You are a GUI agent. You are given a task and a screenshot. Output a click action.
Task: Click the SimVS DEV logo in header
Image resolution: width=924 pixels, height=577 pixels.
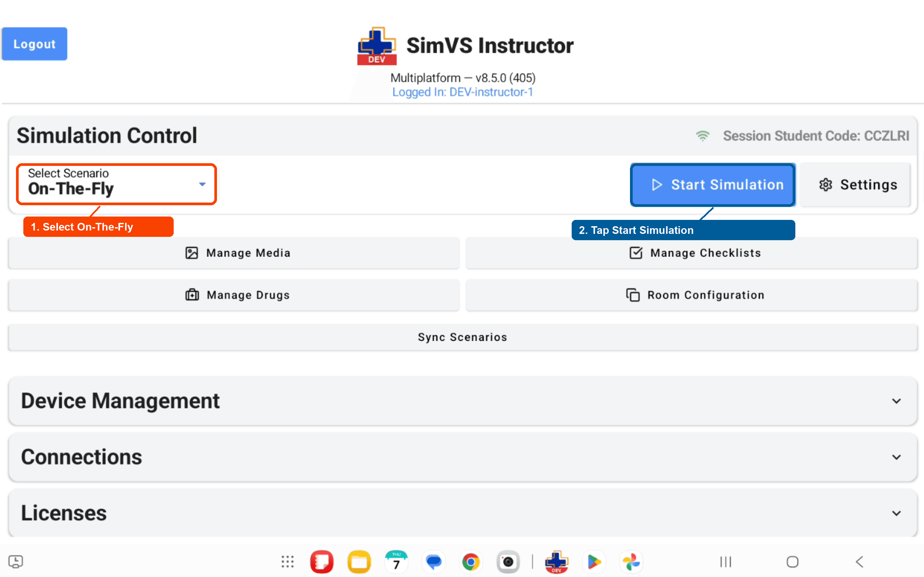377,46
